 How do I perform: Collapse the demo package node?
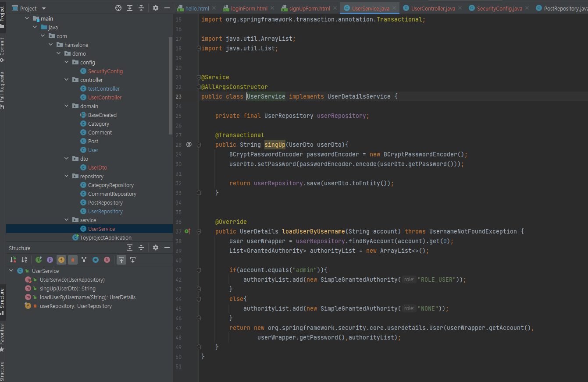point(58,53)
